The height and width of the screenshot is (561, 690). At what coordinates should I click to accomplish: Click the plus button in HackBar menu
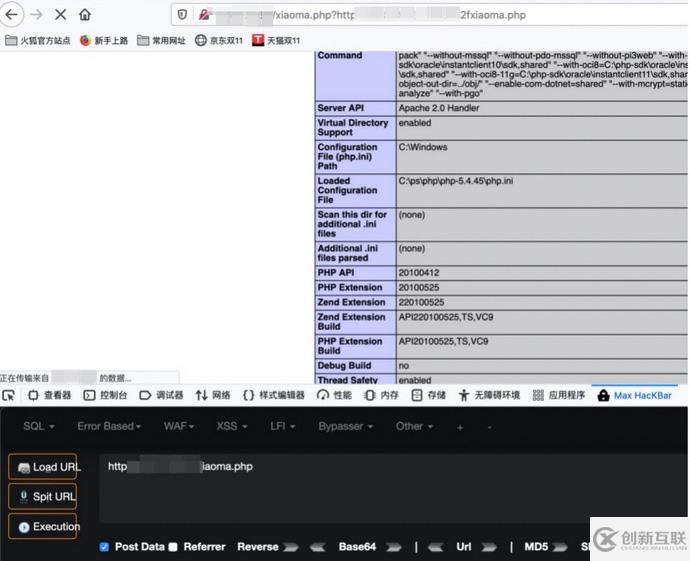460,427
